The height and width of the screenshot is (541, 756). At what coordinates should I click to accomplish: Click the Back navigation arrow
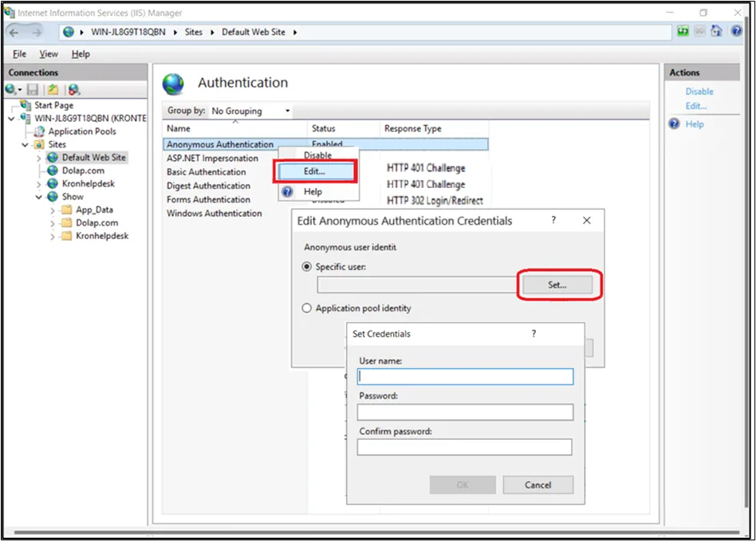pos(14,33)
